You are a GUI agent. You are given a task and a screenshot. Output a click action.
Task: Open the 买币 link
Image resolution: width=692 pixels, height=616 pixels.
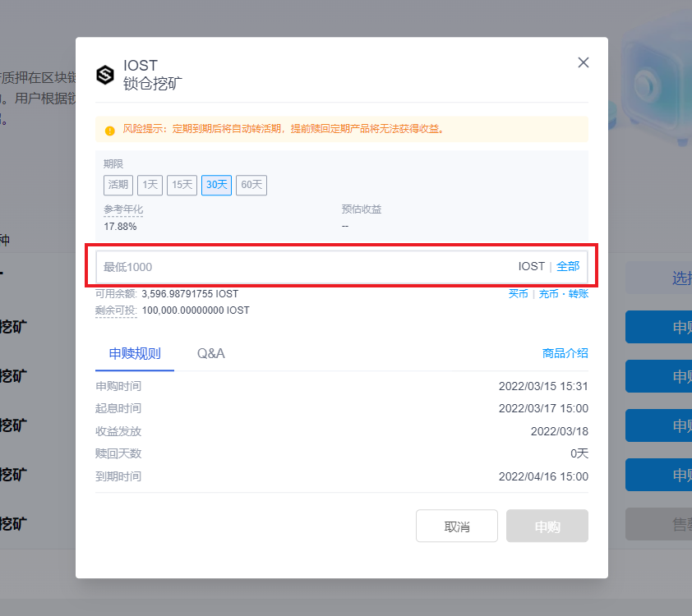click(x=518, y=294)
